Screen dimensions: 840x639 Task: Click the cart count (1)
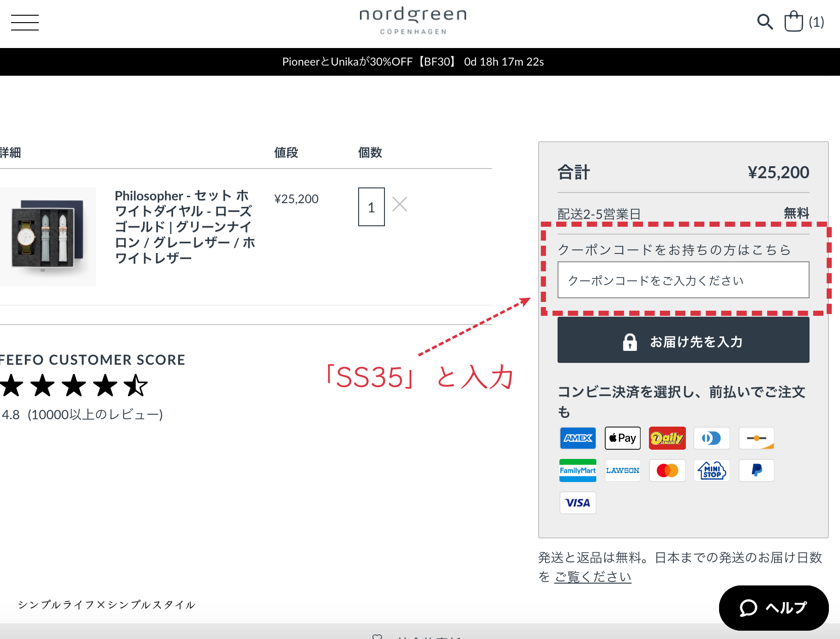(816, 22)
